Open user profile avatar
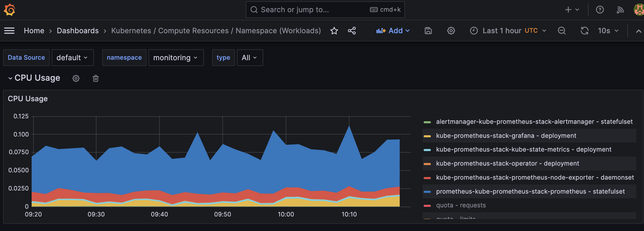Image resolution: width=644 pixels, height=231 pixels. pos(639,10)
